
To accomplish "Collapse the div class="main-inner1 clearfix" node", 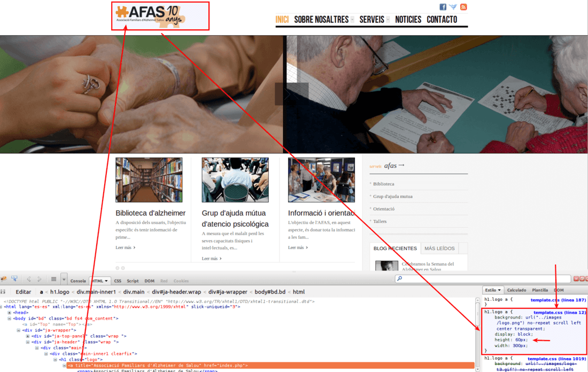I will coord(46,354).
